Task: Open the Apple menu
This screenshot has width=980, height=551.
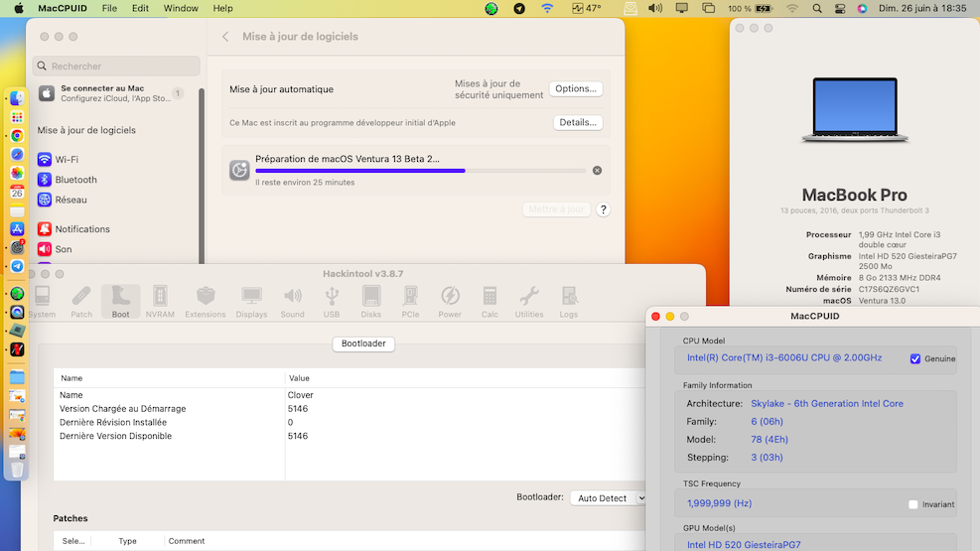Action: (x=19, y=8)
